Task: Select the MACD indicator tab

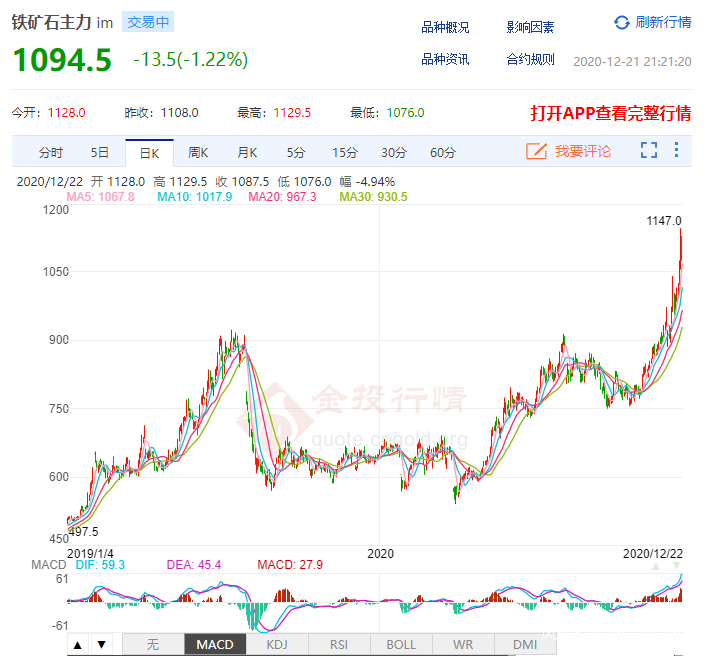Action: point(215,645)
